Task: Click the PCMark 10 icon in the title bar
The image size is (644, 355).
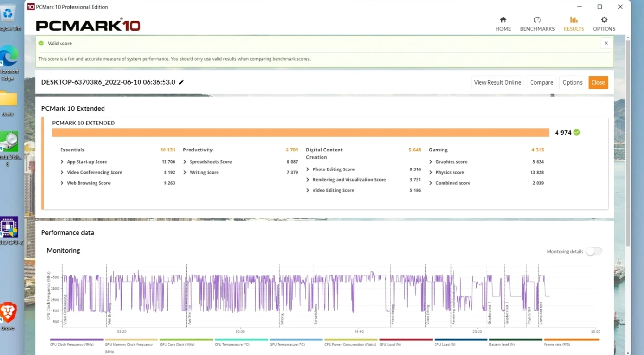Action: click(31, 7)
